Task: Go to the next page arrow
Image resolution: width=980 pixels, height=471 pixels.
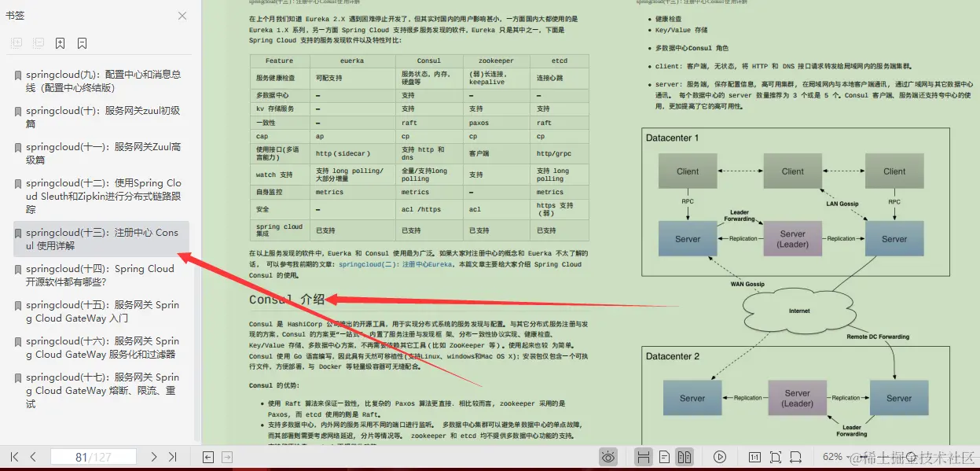Action: [x=154, y=457]
